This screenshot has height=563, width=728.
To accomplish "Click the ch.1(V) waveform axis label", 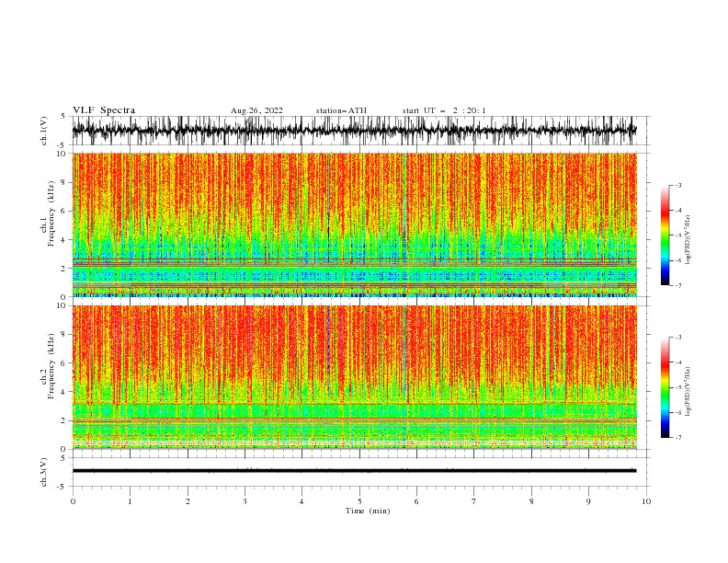I will tap(44, 131).
